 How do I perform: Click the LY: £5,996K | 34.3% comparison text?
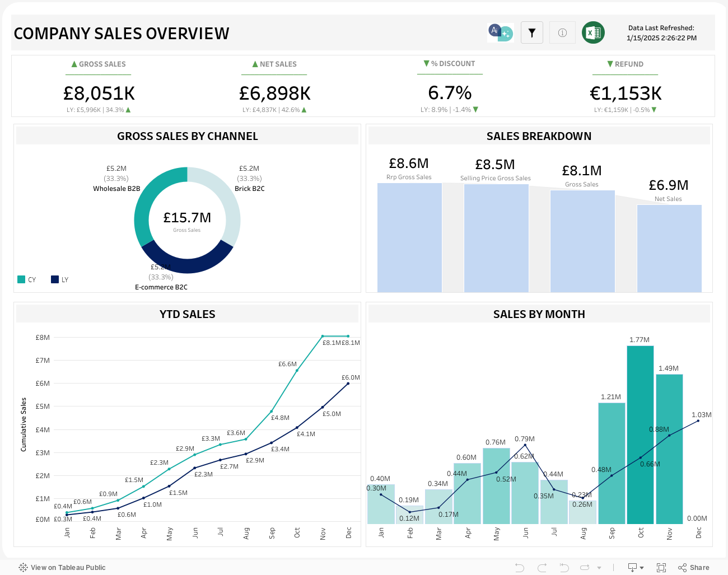(99, 110)
